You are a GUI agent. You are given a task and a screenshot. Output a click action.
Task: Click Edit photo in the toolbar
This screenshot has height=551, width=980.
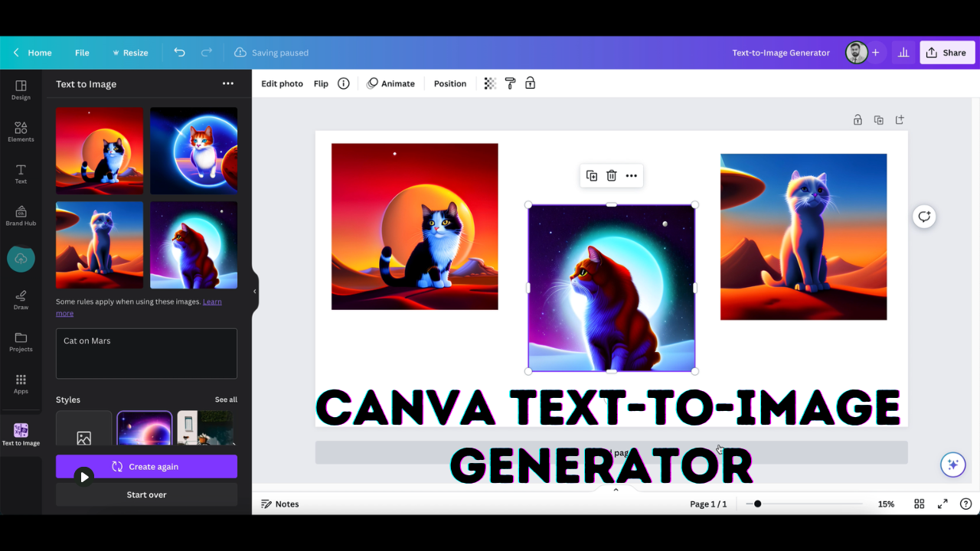pos(282,83)
